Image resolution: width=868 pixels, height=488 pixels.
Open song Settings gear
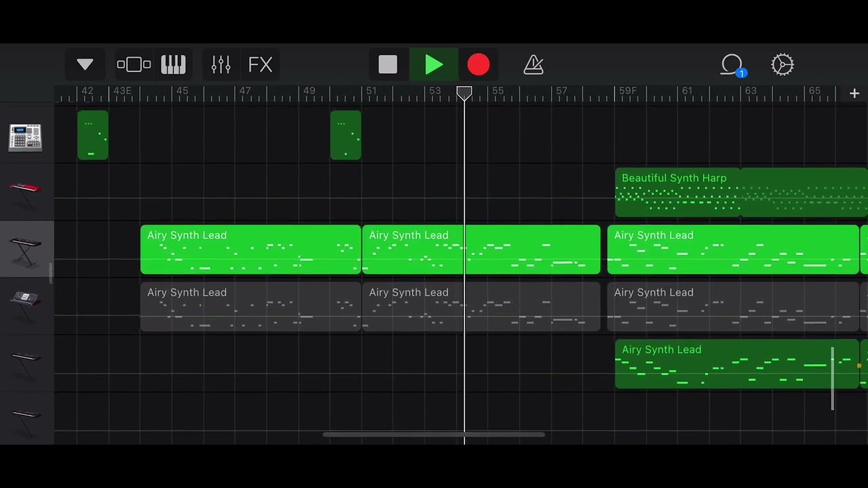pyautogui.click(x=783, y=65)
